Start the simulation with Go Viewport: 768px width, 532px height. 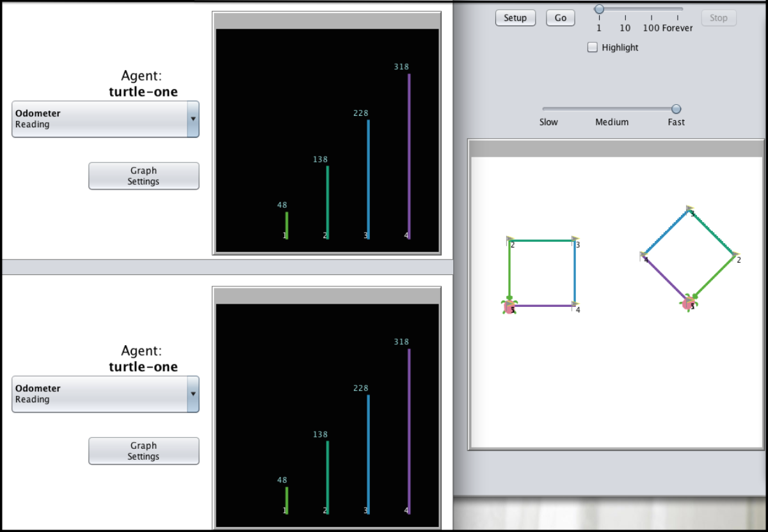point(561,18)
